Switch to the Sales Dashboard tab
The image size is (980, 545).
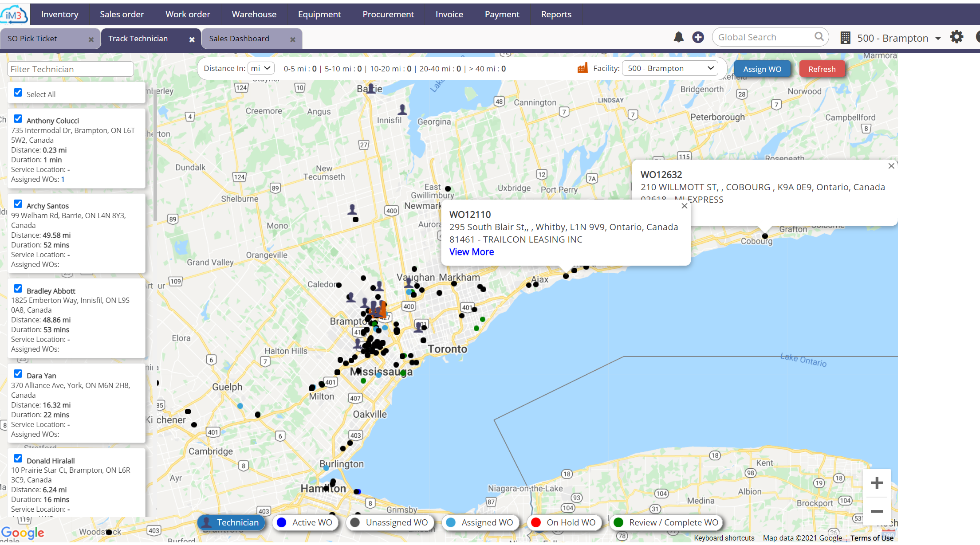[x=239, y=39]
